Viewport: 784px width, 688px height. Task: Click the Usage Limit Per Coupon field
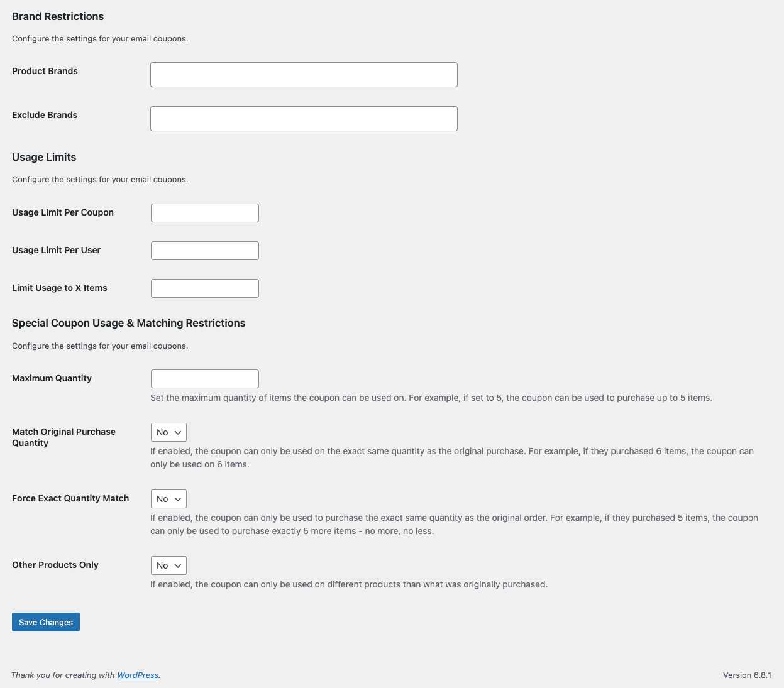[205, 213]
